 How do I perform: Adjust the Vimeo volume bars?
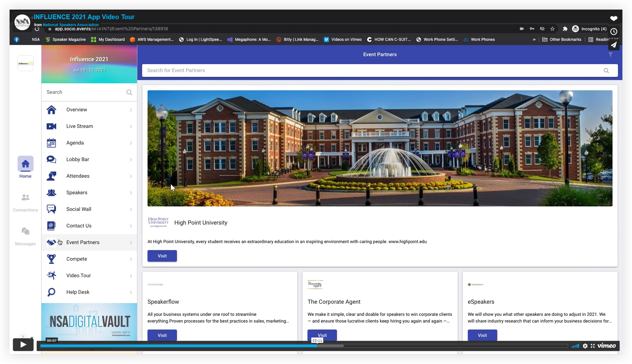pos(575,346)
